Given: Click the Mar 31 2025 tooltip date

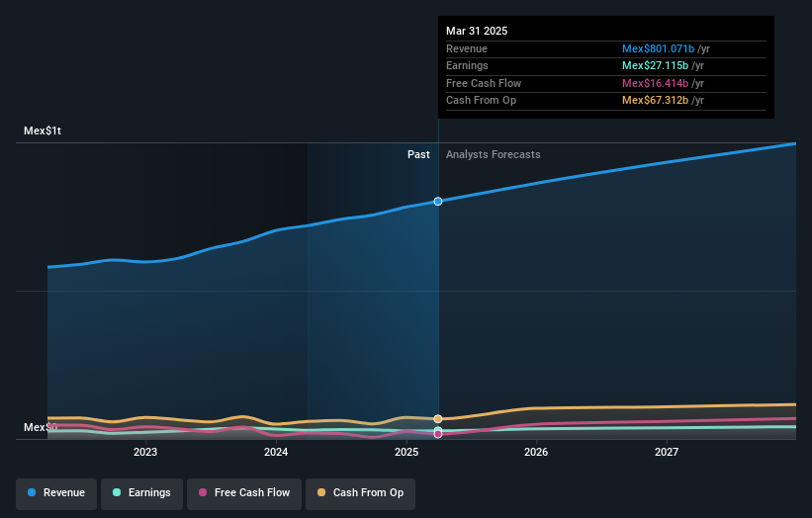Looking at the screenshot, I should [477, 31].
